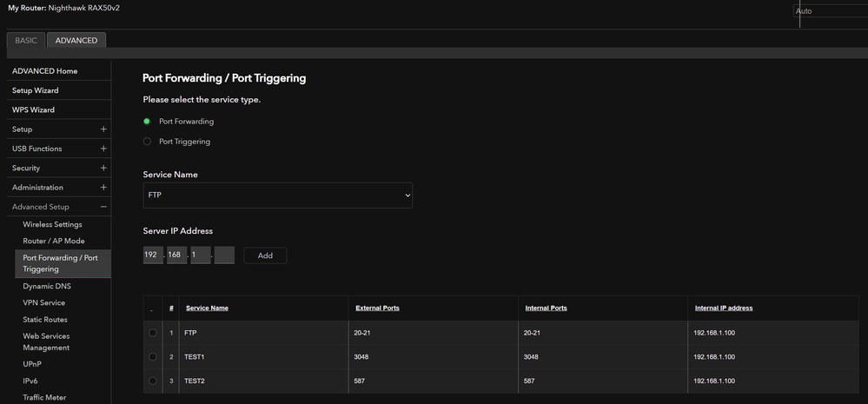
Task: Open the Service Name dropdown
Action: point(277,195)
